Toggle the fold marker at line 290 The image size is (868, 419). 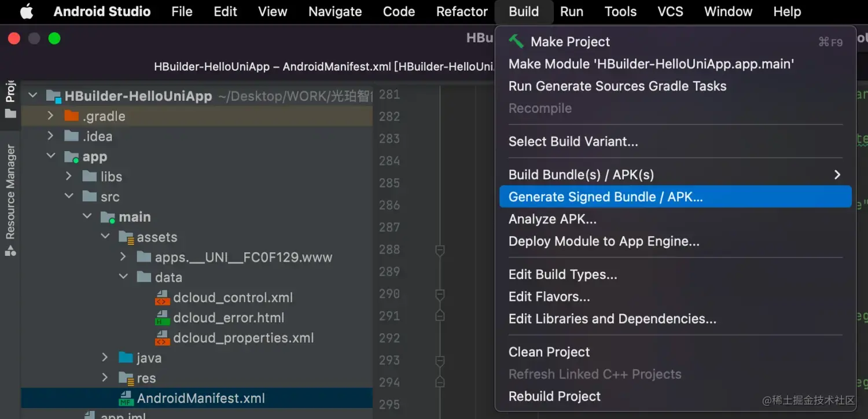[440, 295]
